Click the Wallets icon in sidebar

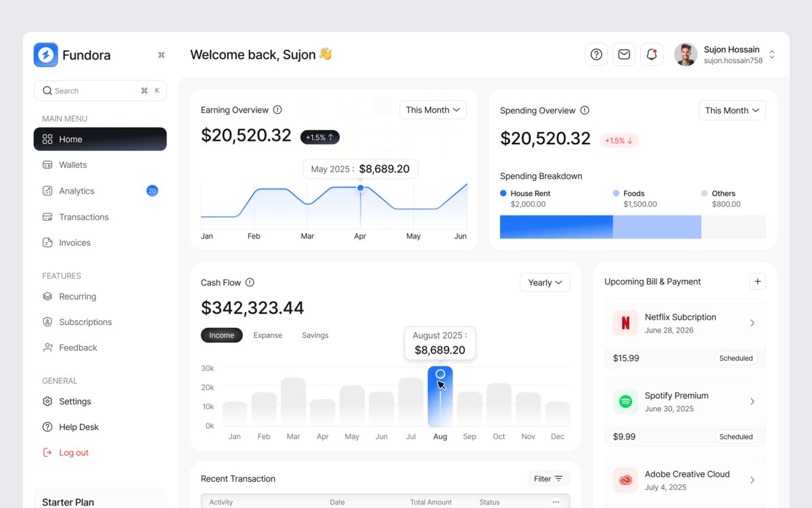(47, 165)
